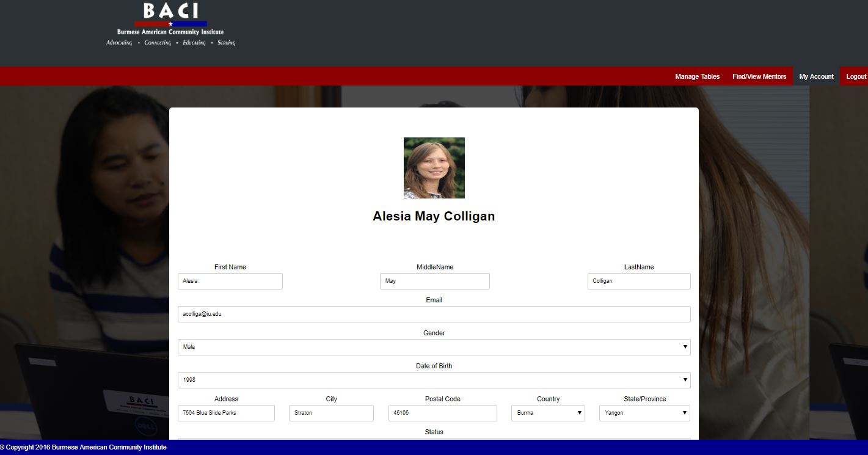Go to Find/View Mentors page
This screenshot has height=455, width=868.
coord(759,76)
